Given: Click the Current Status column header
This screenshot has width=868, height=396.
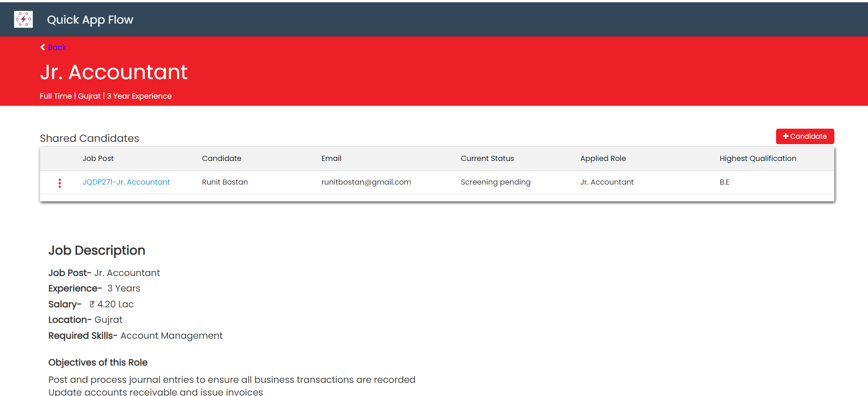Looking at the screenshot, I should (x=487, y=159).
